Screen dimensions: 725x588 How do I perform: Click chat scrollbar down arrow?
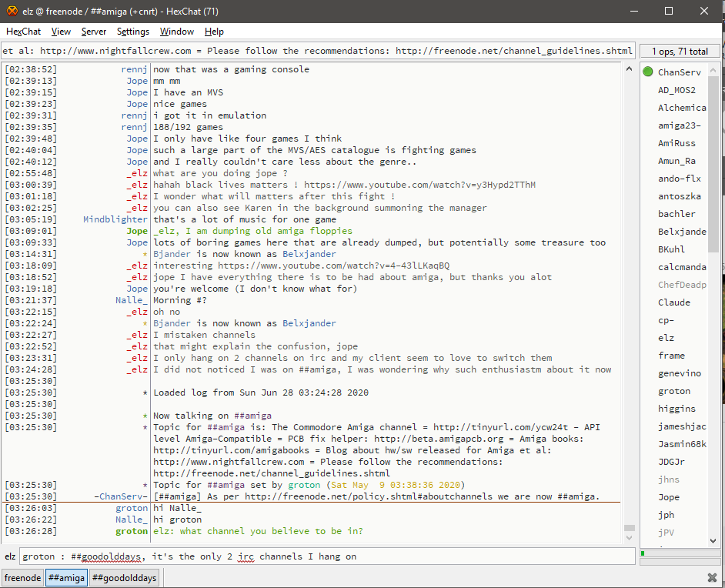pyautogui.click(x=629, y=538)
